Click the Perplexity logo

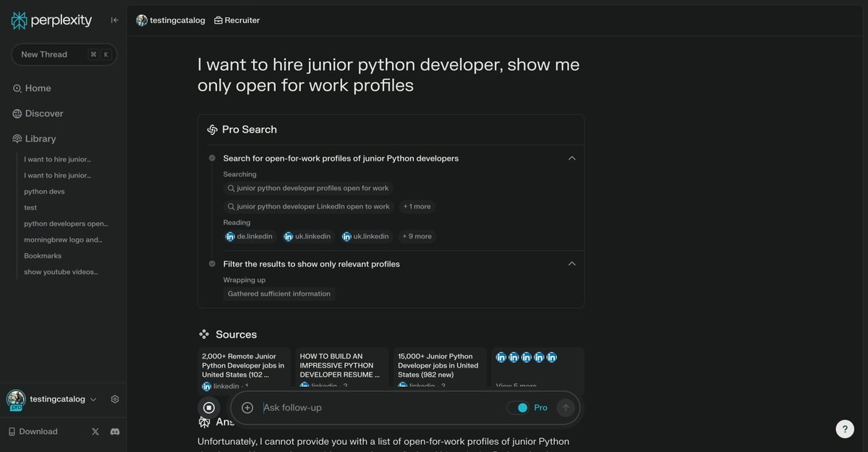pos(51,20)
